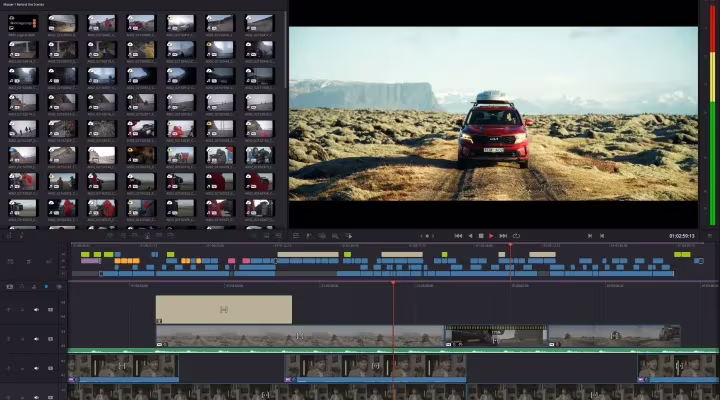Click the red Play button

tap(491, 236)
